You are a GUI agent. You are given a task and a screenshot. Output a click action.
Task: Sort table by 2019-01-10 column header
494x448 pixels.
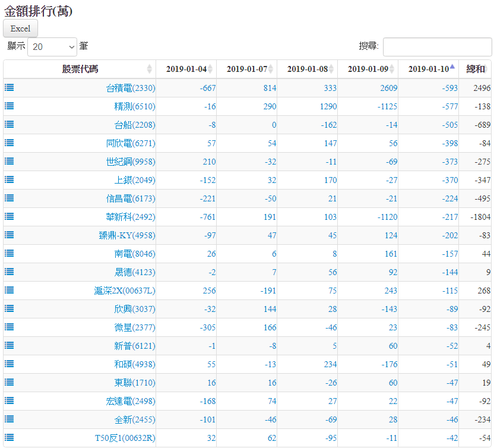point(428,69)
